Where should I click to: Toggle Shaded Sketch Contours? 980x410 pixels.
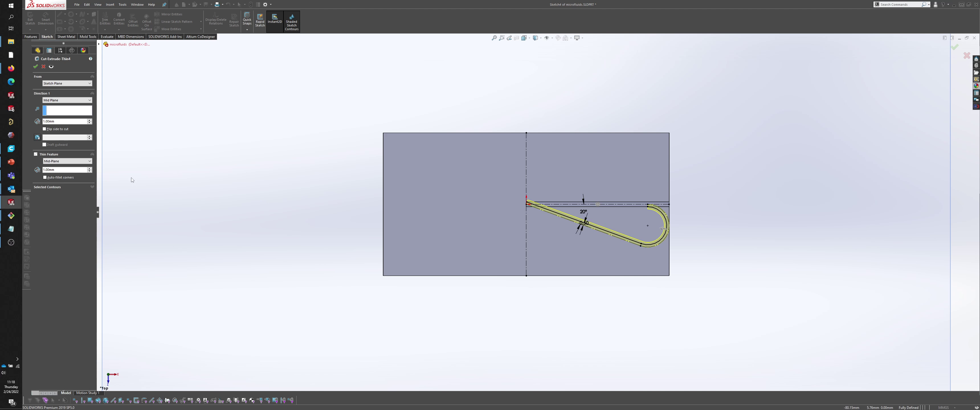pos(291,22)
